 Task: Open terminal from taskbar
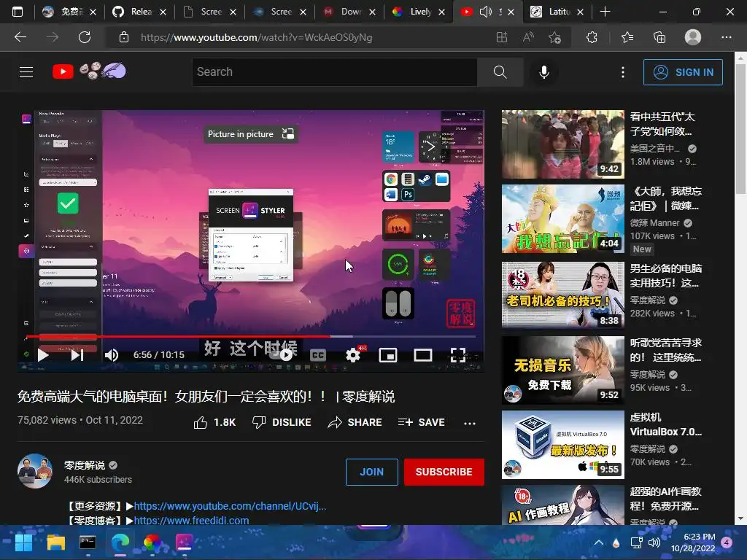click(88, 542)
